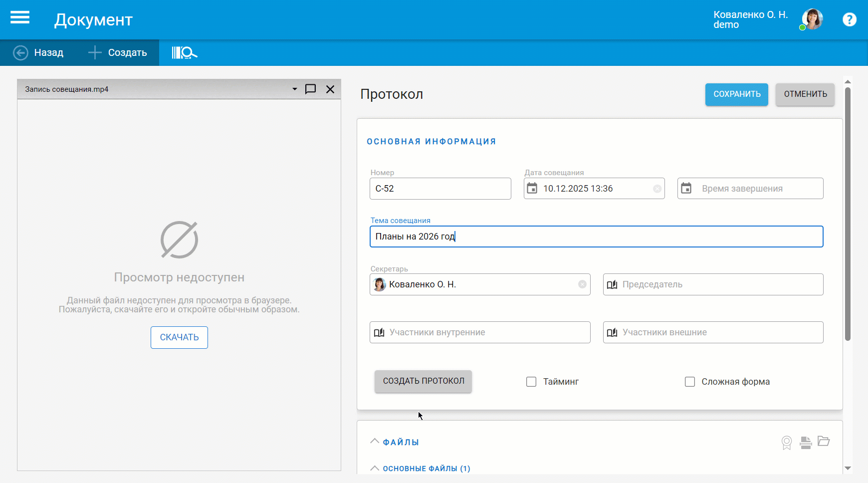Collapse the Файлы section
Image resolution: width=868 pixels, height=483 pixels.
375,442
